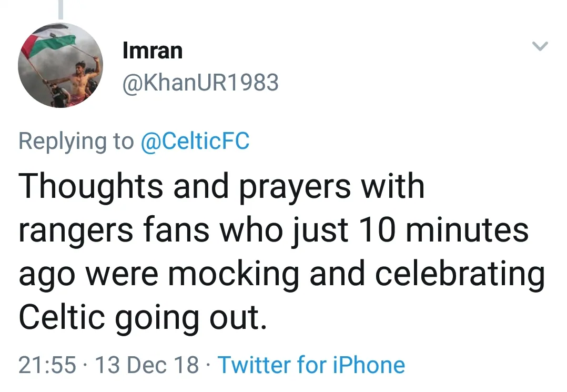
Task: Open Imran's profile picture
Action: (x=60, y=65)
